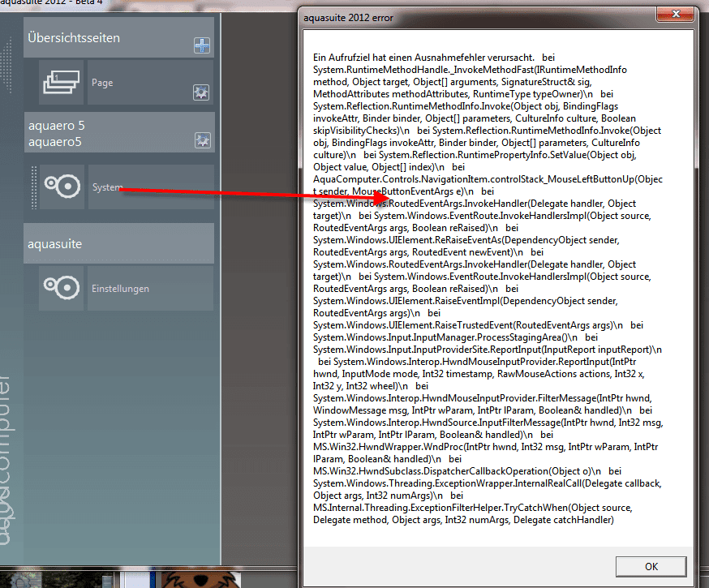Select the aquaero 5 device header
Viewport: 709px width, 588px height.
tap(119, 133)
